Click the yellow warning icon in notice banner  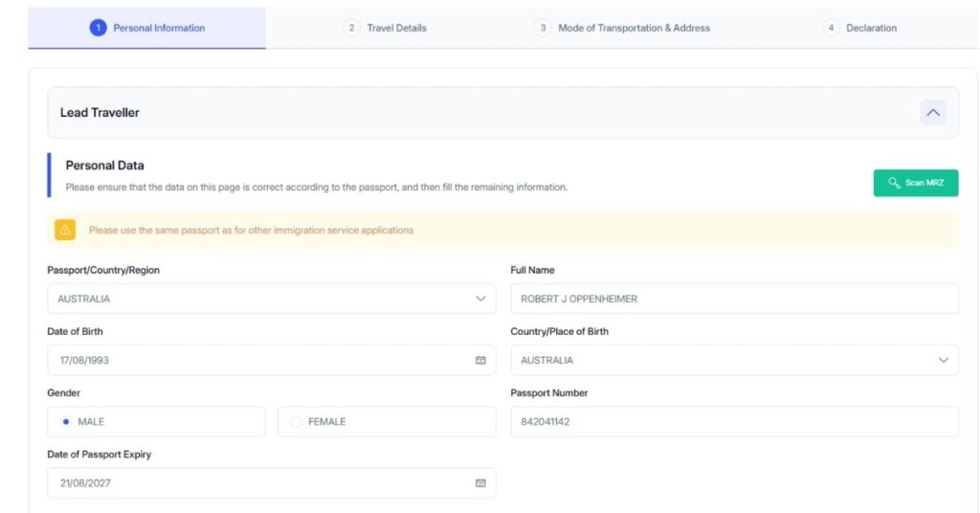tap(65, 230)
